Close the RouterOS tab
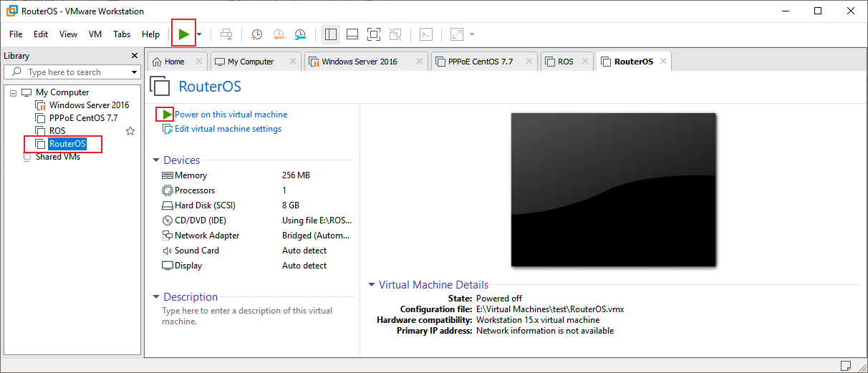868x373 pixels. click(662, 62)
